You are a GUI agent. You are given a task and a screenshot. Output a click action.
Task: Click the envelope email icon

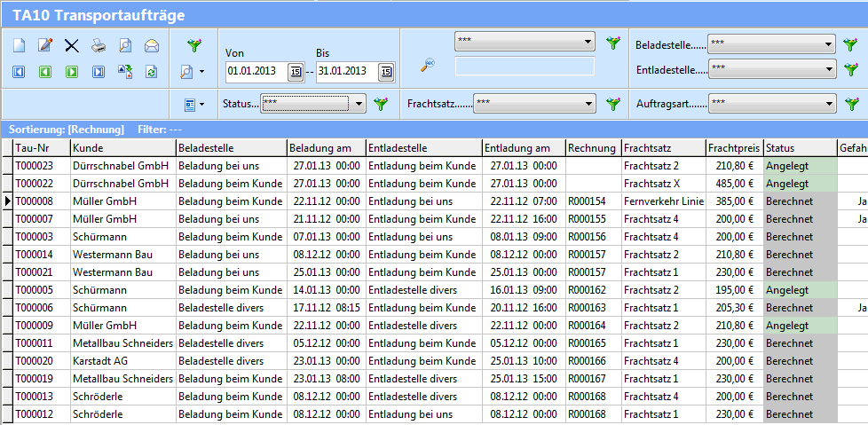point(152,45)
